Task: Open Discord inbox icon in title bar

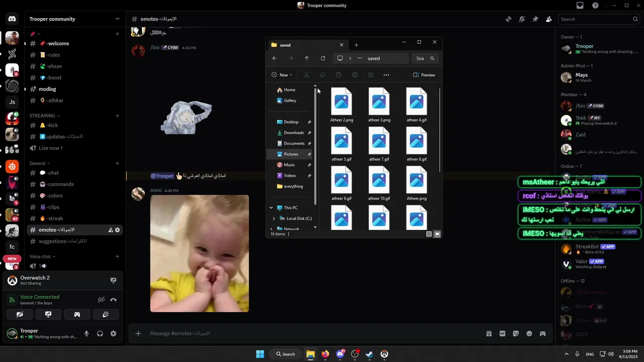Action: tap(580, 6)
